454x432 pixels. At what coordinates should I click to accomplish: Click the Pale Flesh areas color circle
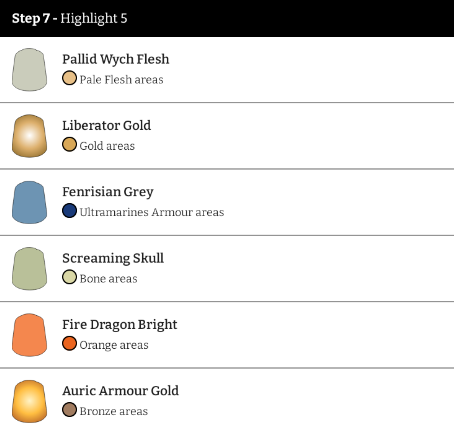pyautogui.click(x=69, y=78)
